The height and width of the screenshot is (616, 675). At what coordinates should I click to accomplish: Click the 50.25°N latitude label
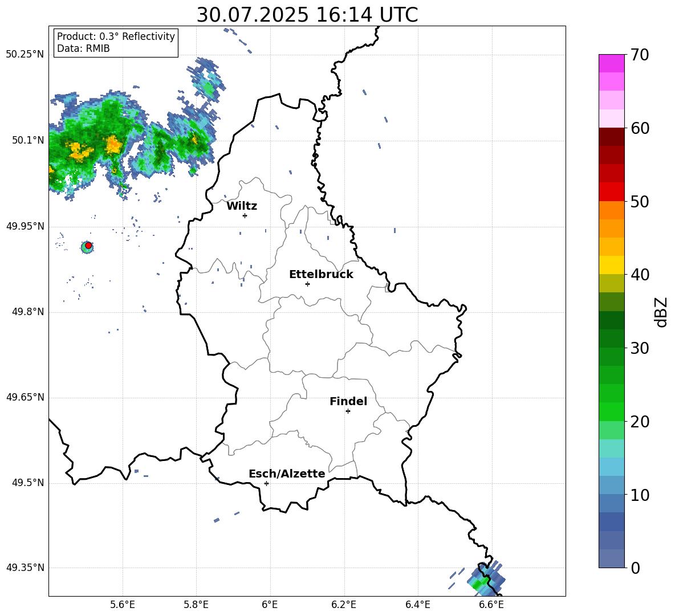pyautogui.click(x=25, y=55)
